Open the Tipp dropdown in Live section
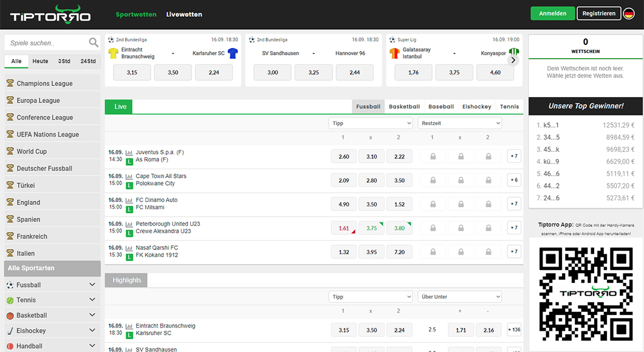644x352 pixels. coord(371,123)
